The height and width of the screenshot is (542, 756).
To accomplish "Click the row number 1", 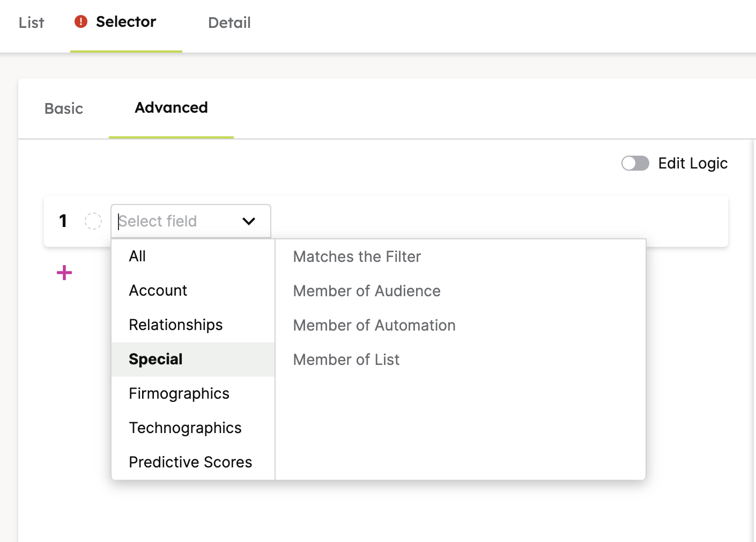I will 63,221.
